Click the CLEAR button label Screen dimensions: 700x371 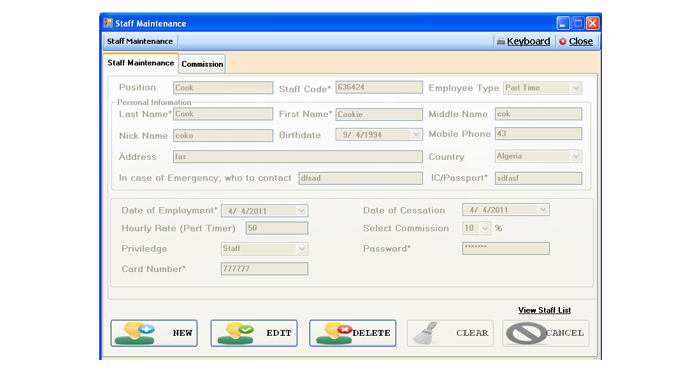click(472, 333)
